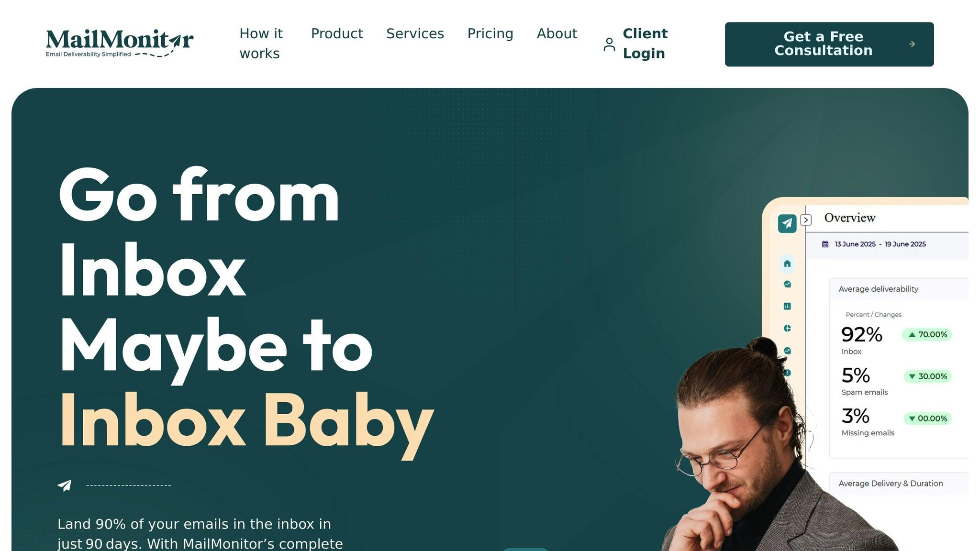Click the user icon beside Client Login
980x551 pixels.
click(609, 44)
